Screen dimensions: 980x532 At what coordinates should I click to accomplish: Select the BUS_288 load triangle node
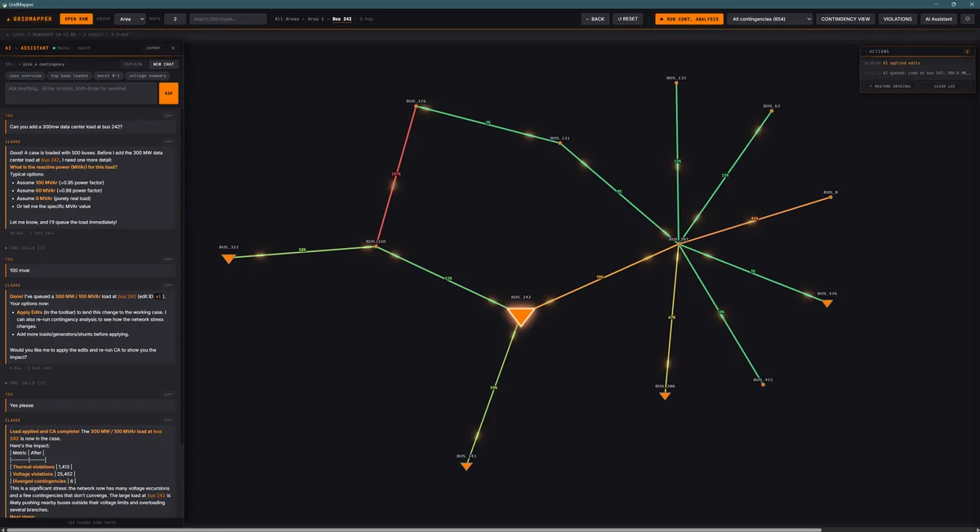pos(665,396)
